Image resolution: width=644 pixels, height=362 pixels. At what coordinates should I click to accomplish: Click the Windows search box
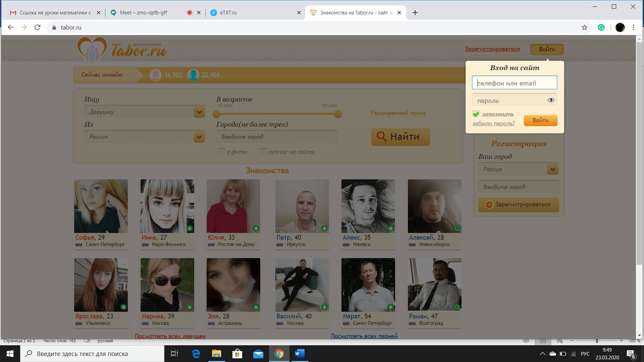coord(92,353)
